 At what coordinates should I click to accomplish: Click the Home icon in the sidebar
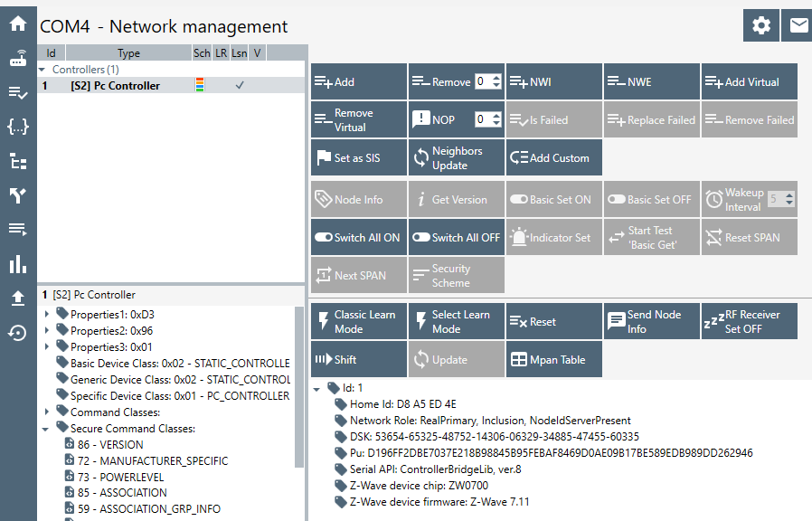[x=17, y=24]
